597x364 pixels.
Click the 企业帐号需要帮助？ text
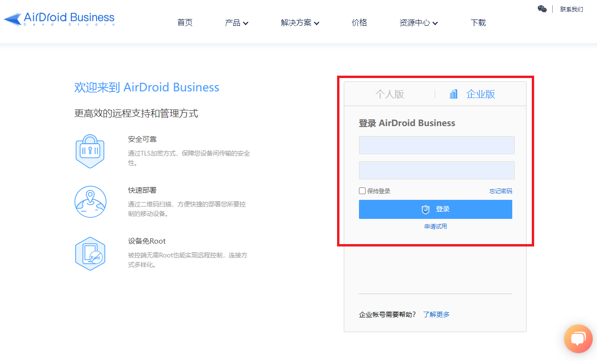pos(388,315)
